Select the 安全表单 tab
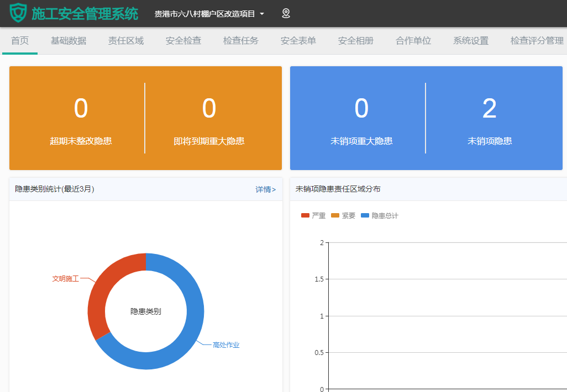The height and width of the screenshot is (392, 567). 298,40
